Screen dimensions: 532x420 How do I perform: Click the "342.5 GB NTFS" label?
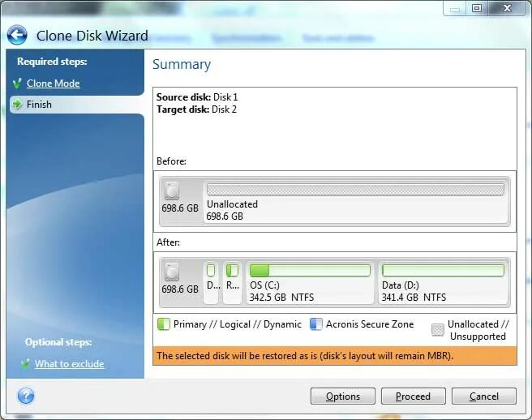281,298
